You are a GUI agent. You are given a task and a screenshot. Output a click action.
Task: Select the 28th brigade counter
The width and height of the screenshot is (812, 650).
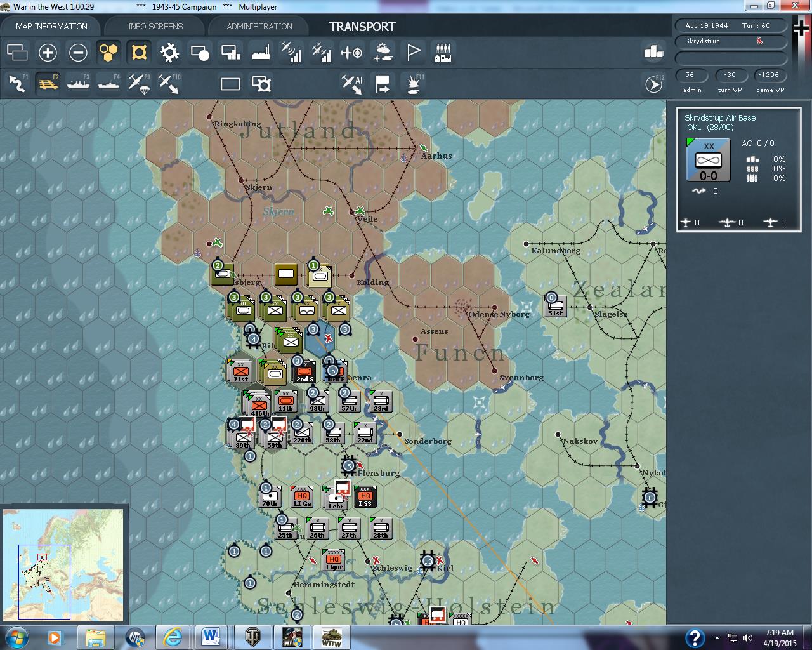click(x=381, y=528)
